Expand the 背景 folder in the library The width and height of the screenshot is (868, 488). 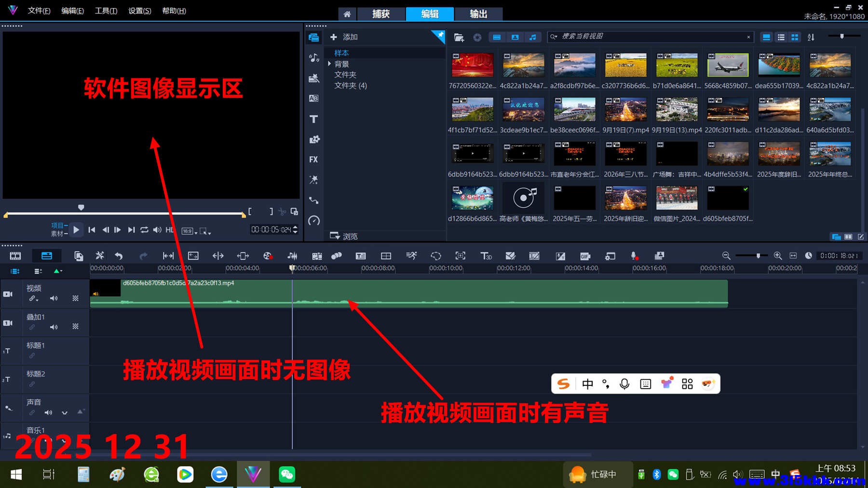(x=330, y=63)
